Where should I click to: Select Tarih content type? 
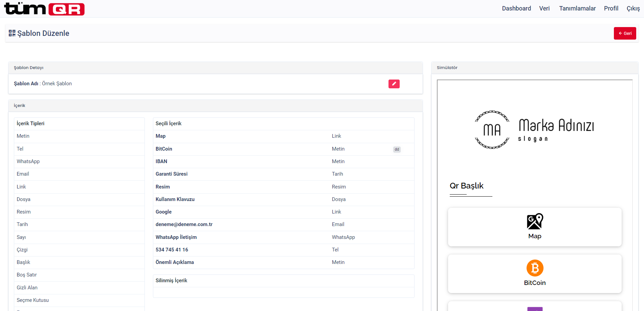(79, 224)
